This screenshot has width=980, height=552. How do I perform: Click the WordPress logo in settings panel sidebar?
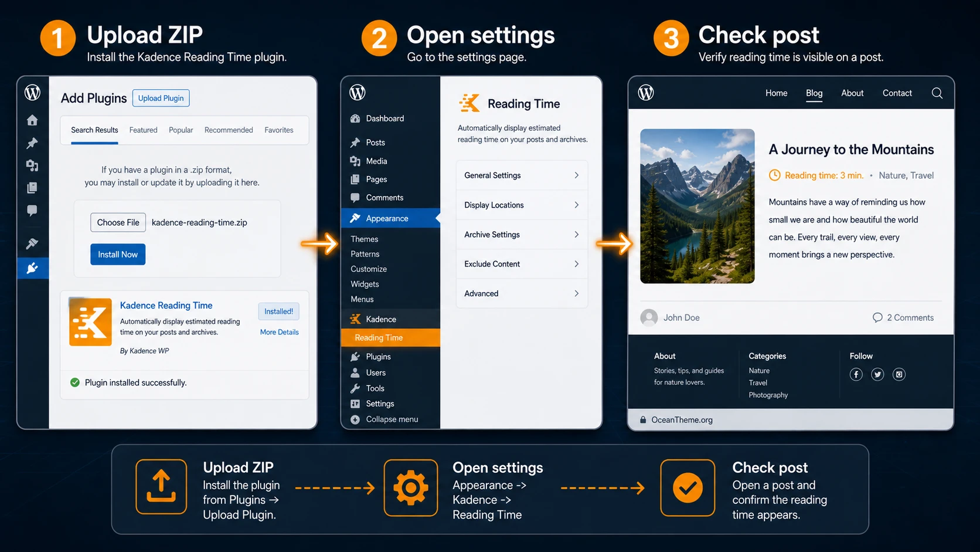358,92
